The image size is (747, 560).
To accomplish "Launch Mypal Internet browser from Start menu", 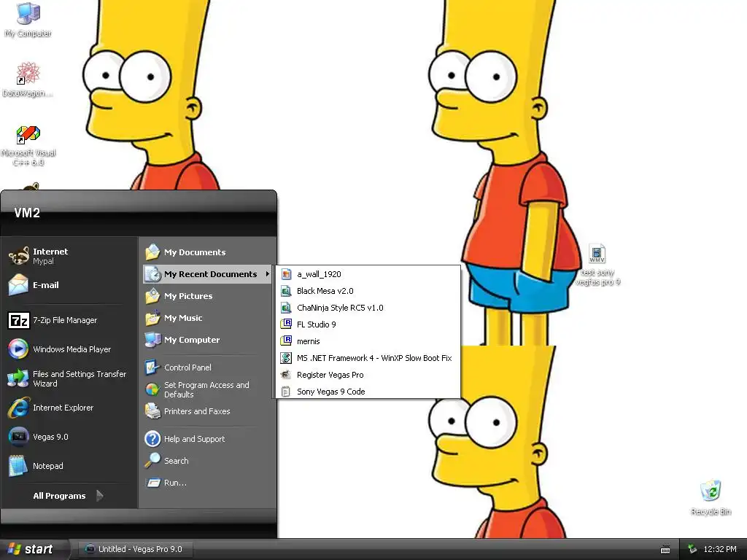I will [69, 256].
